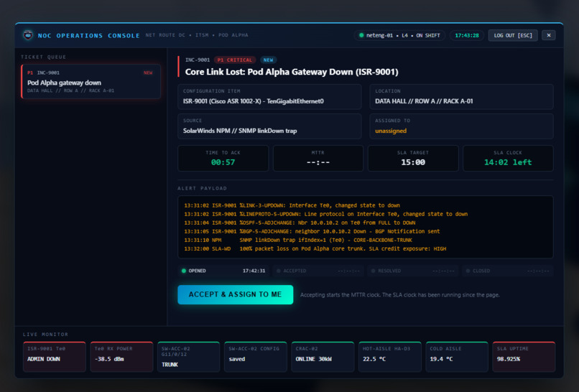Click the green online status dot
The height and width of the screenshot is (392, 579).
pos(361,35)
